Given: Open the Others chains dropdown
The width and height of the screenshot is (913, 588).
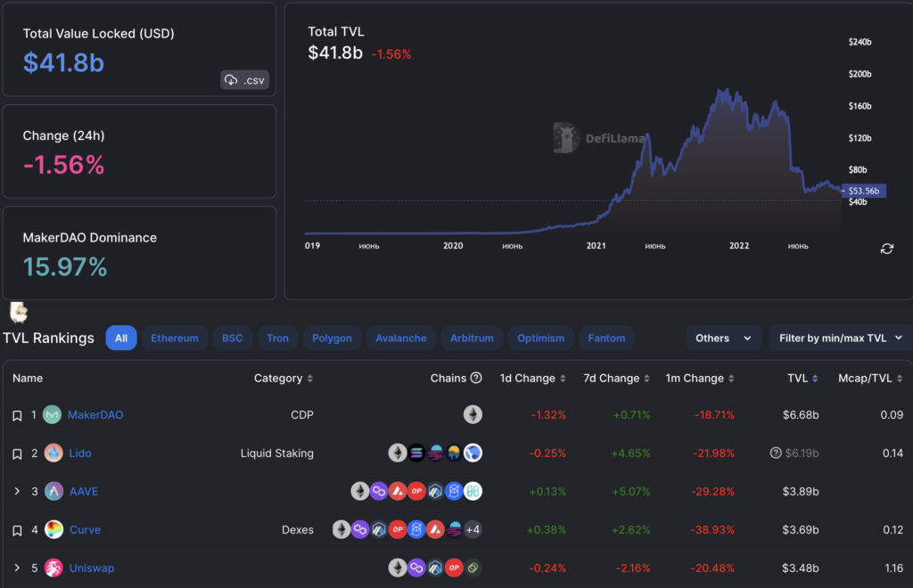Looking at the screenshot, I should click(x=723, y=339).
